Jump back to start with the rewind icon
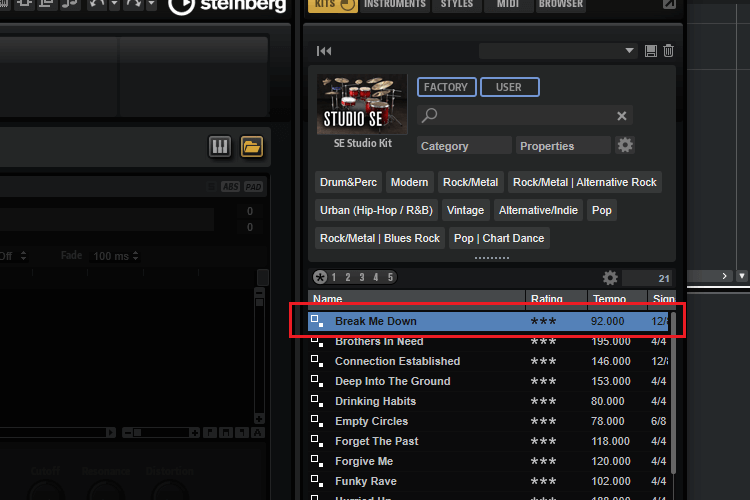Viewport: 750px width, 500px height. pos(324,51)
